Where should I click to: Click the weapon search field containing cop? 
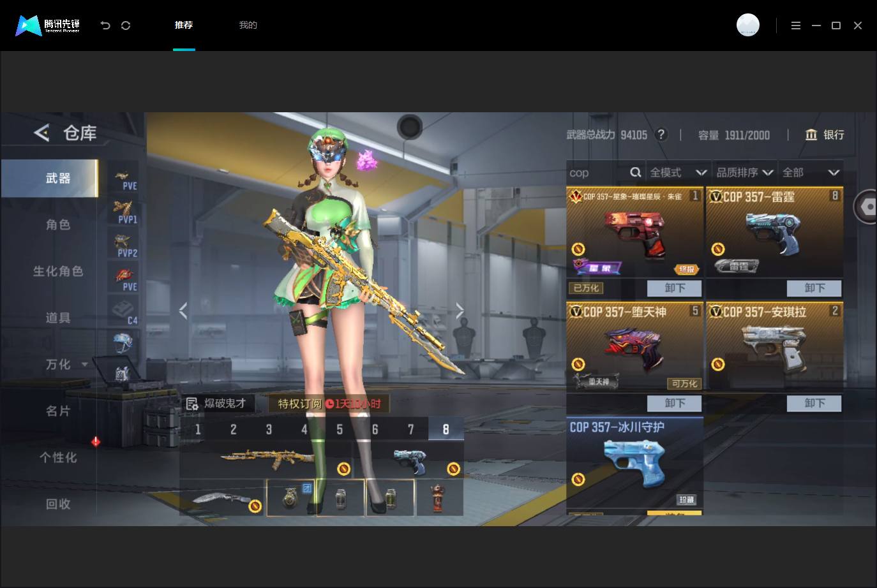[596, 173]
